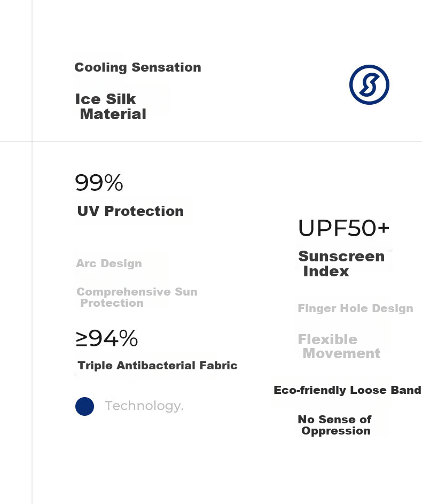
Task: Select Comprehensive Sun Protection text
Action: 137,297
